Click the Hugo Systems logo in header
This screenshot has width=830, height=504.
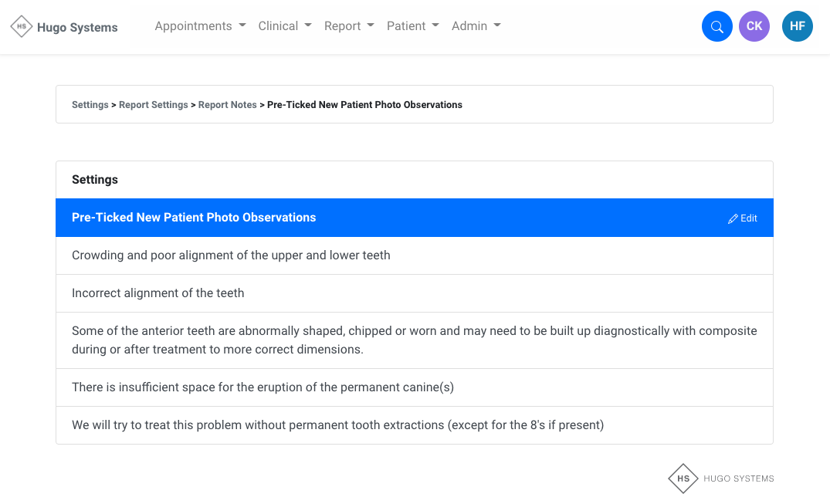click(64, 27)
